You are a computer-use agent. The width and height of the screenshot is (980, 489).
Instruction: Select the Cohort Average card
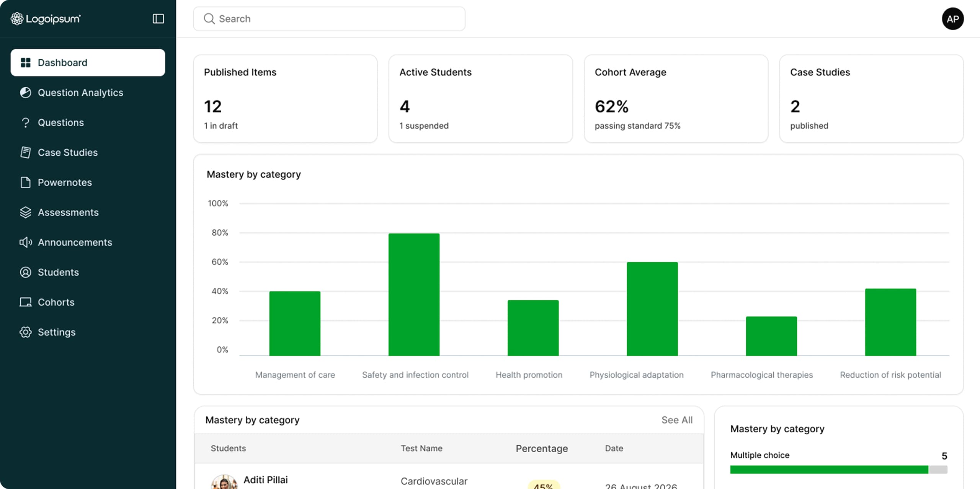click(676, 99)
